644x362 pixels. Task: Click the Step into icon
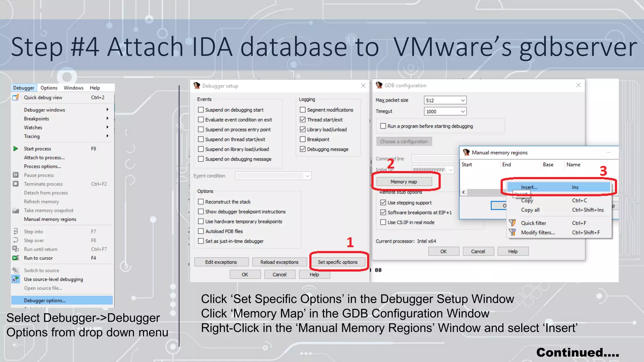tap(15, 231)
